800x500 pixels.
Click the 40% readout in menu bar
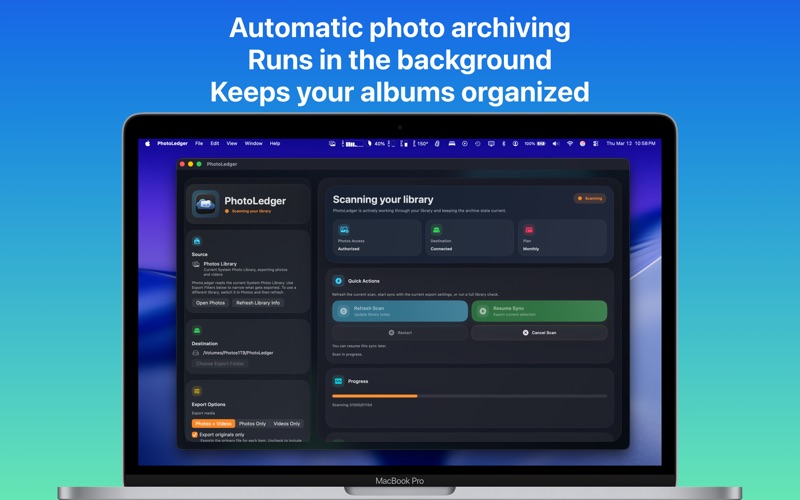coord(380,144)
